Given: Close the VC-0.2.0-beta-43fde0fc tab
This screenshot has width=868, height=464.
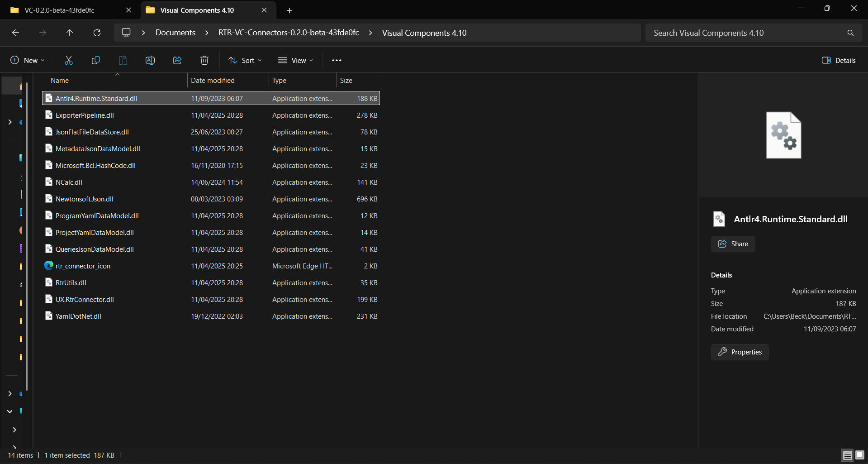Looking at the screenshot, I should (x=128, y=10).
